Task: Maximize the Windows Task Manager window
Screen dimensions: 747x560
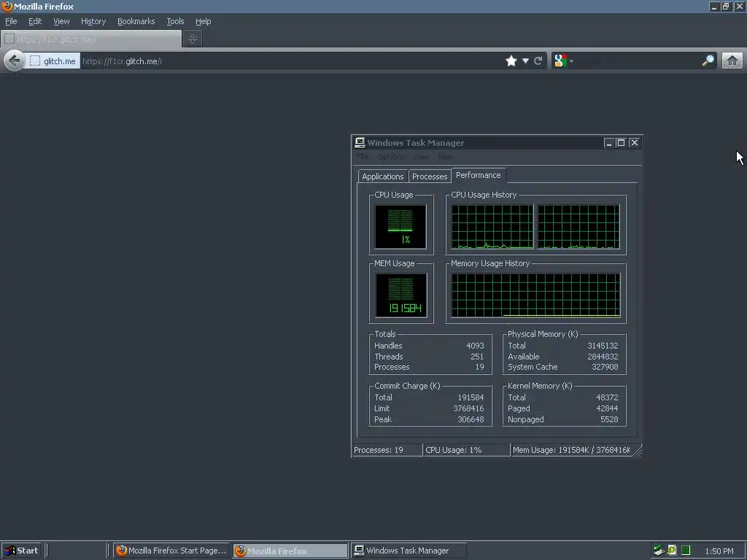Action: pos(622,143)
